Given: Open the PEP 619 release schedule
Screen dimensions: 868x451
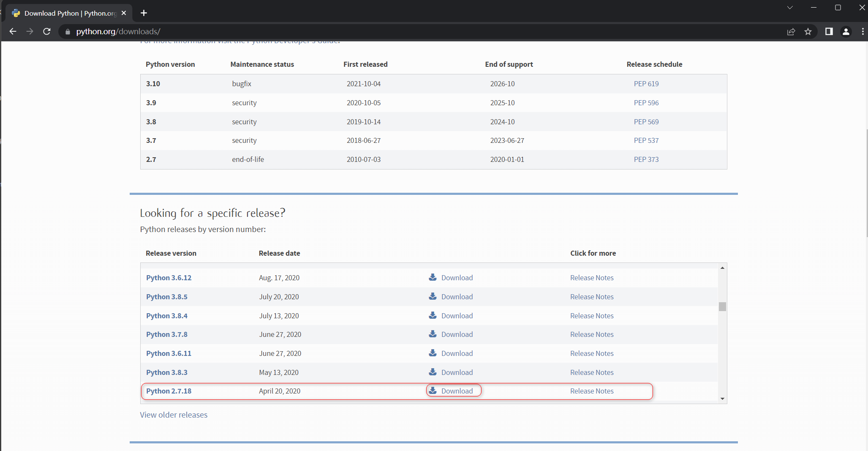Looking at the screenshot, I should 646,84.
